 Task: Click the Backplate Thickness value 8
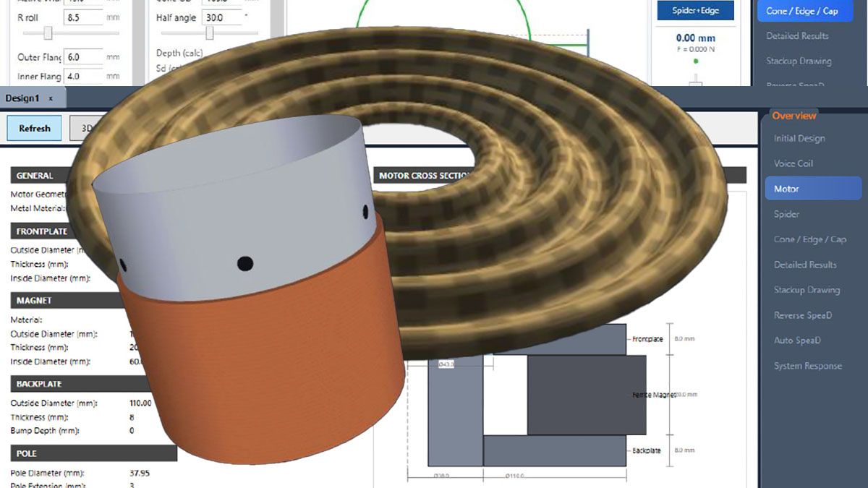point(131,417)
